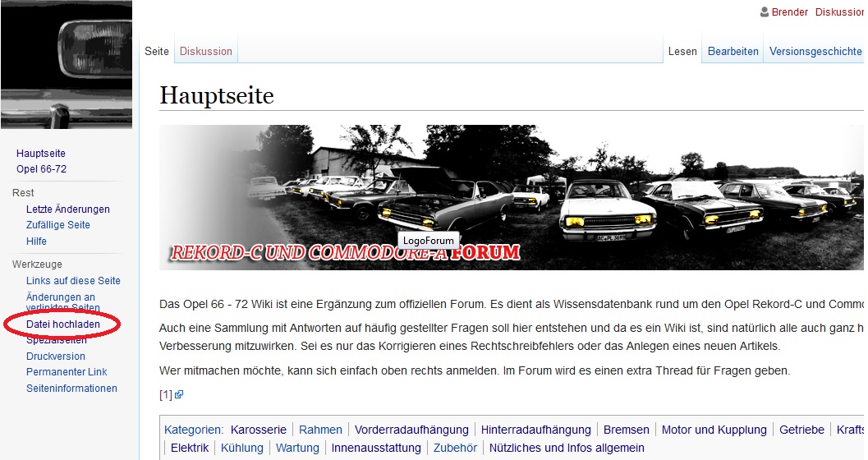Open the Elektrik category
The width and height of the screenshot is (868, 460).
(x=190, y=448)
